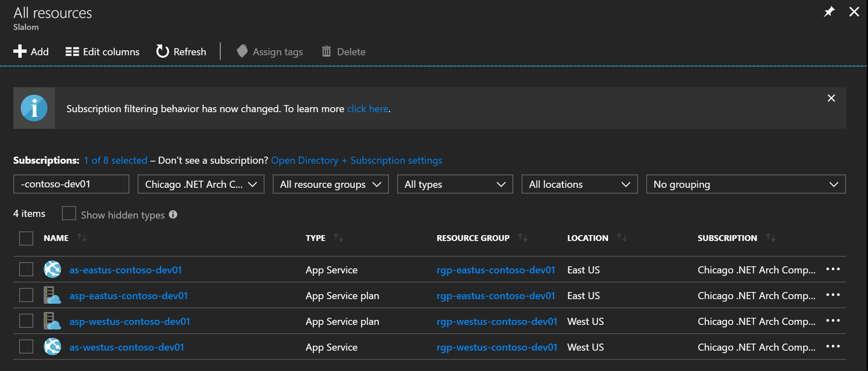Screen dimensions: 868x371
Task: Click the Add button in toolbar
Action: pyautogui.click(x=31, y=52)
